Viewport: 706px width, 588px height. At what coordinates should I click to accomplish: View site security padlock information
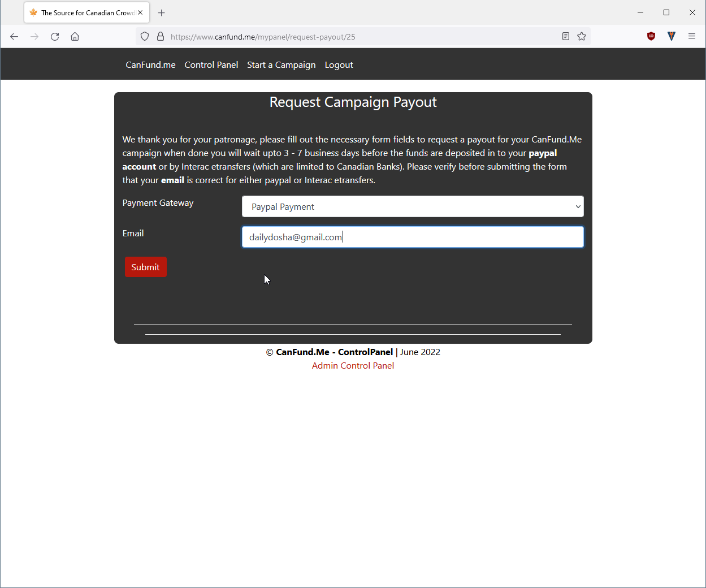[161, 36]
